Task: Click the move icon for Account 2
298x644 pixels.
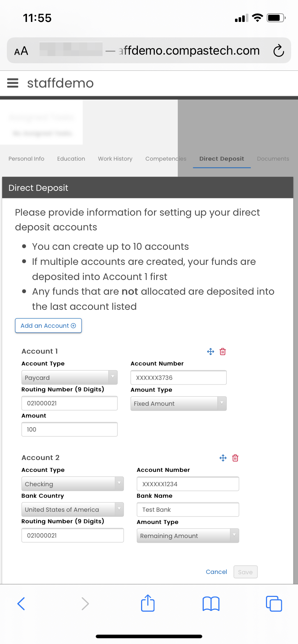Action: coord(223,458)
